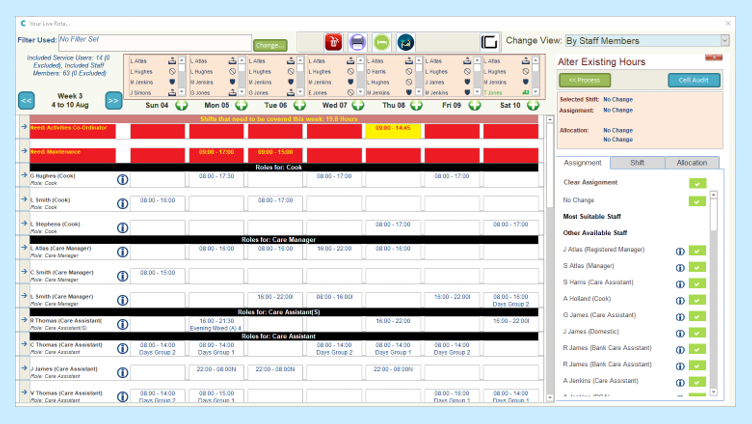This screenshot has width=752, height=424.
Task: Click the Filter Used input field
Action: tap(155, 43)
